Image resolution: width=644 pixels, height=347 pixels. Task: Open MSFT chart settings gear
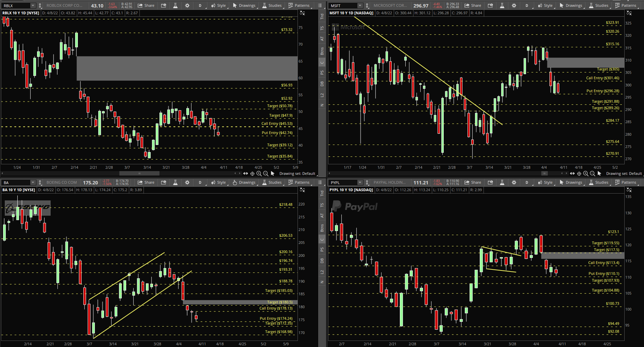[x=514, y=5]
